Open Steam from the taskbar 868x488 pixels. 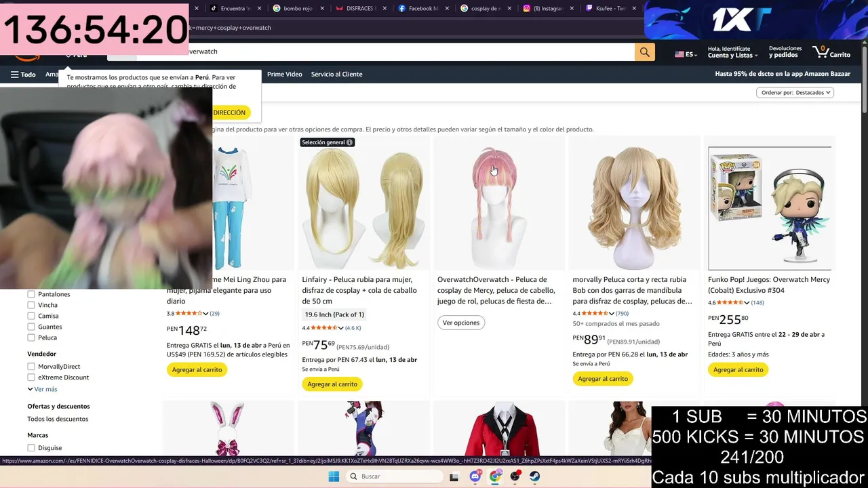click(x=535, y=476)
